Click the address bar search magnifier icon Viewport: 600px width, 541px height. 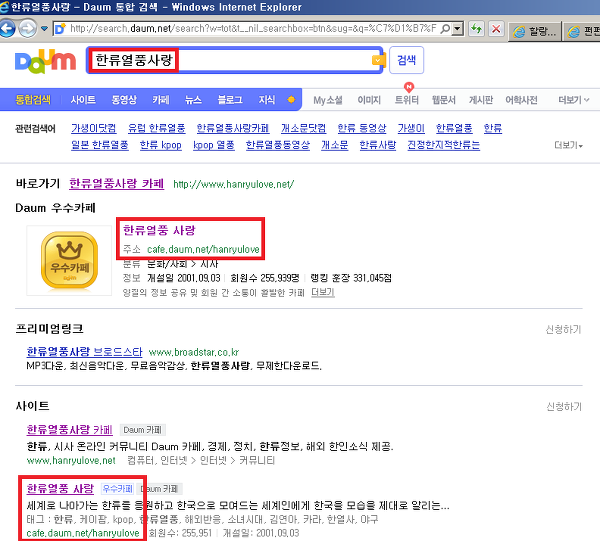click(445, 29)
